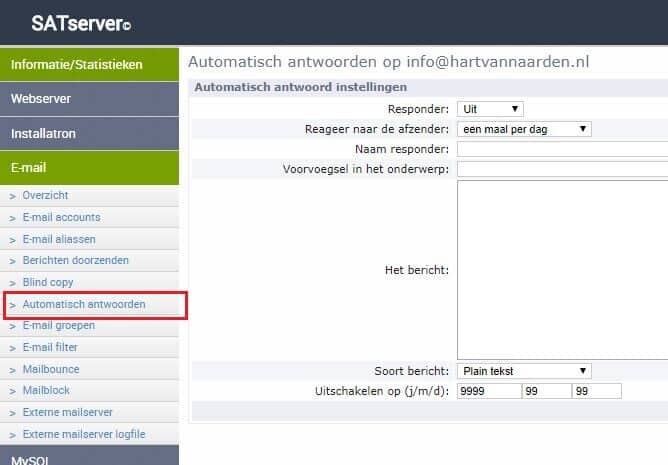Click the Automatisch antwoord instellingen heading
668x465 pixels.
[x=301, y=87]
